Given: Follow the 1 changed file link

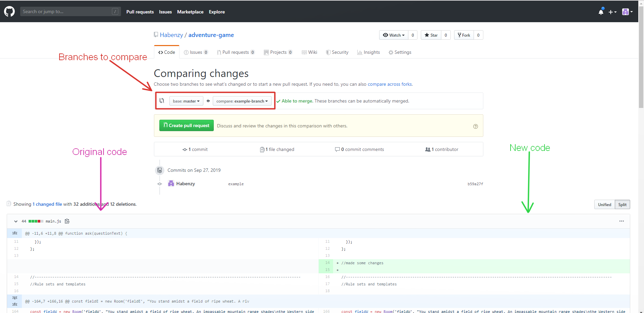Looking at the screenshot, I should coord(47,204).
